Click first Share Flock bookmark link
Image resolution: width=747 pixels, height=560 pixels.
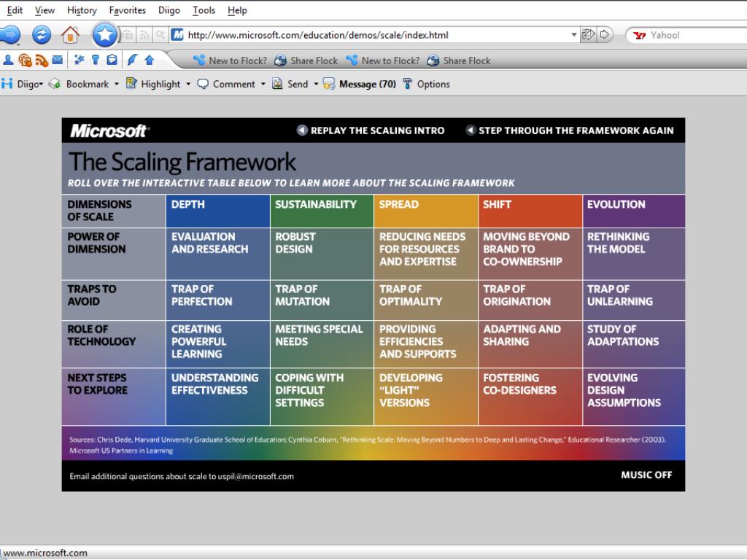coord(306,61)
